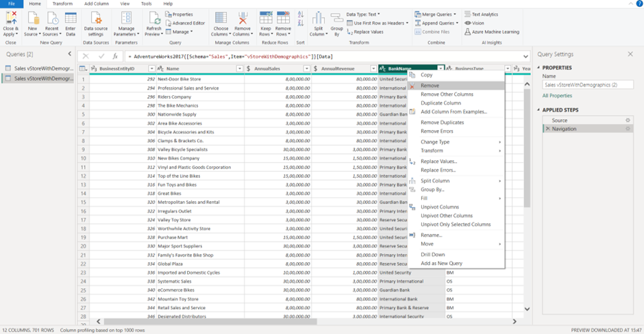Open Data source settings icon

click(96, 19)
